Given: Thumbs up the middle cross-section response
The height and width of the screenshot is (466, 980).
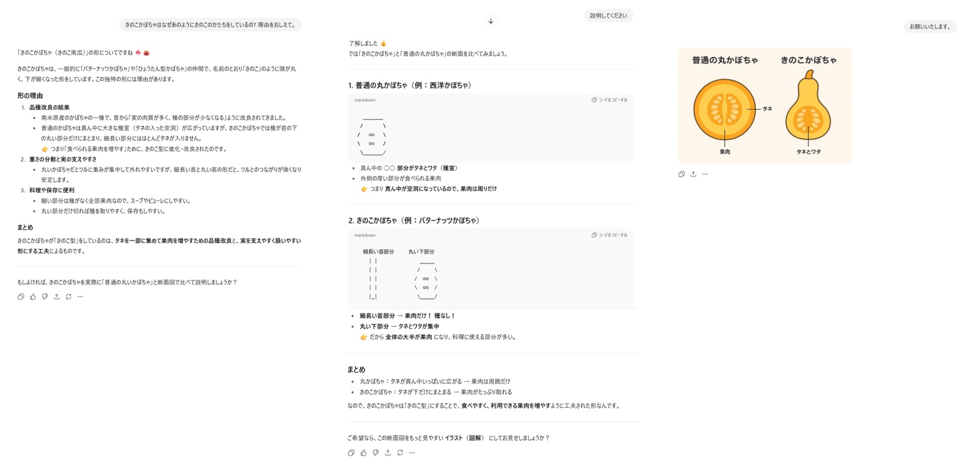Looking at the screenshot, I should (363, 453).
